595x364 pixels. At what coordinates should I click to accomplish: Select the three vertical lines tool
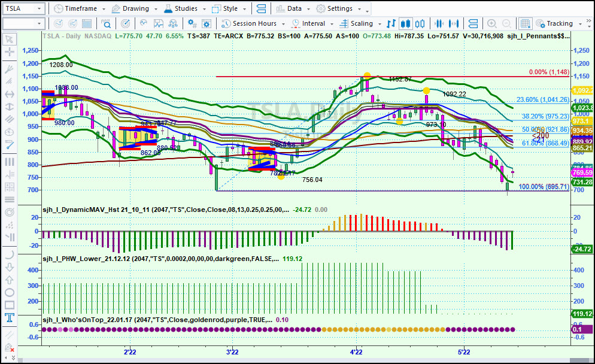pyautogui.click(x=10, y=162)
